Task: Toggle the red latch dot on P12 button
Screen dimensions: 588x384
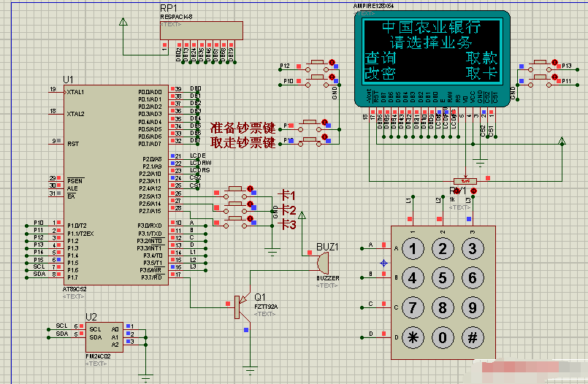Action: (332, 62)
